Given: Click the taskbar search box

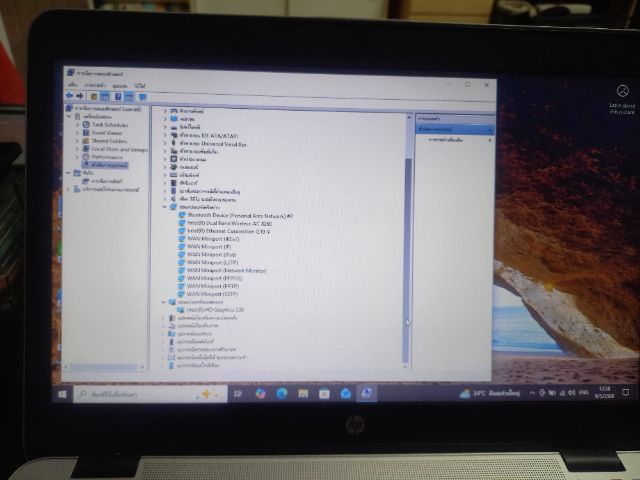Looking at the screenshot, I should tap(150, 394).
